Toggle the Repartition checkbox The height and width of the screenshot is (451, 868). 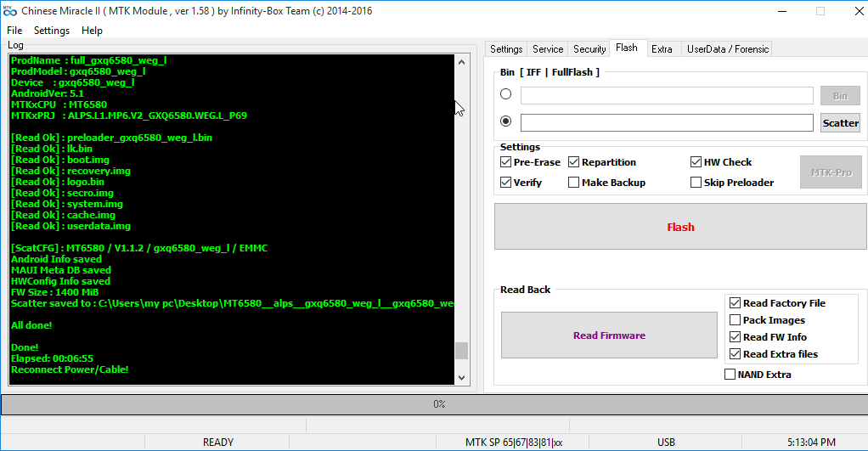[574, 162]
